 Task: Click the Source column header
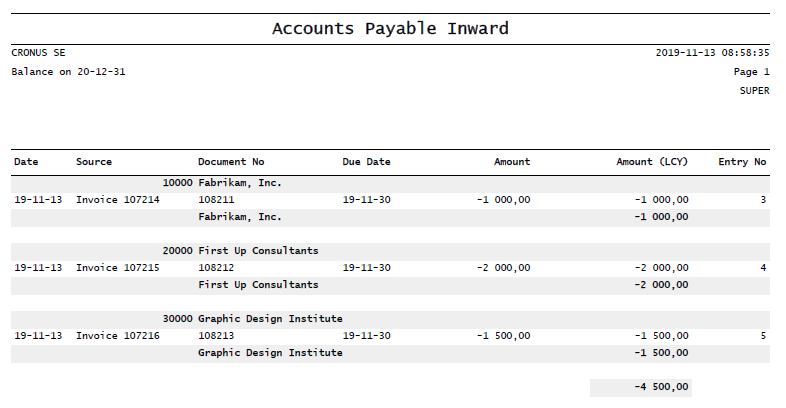94,162
